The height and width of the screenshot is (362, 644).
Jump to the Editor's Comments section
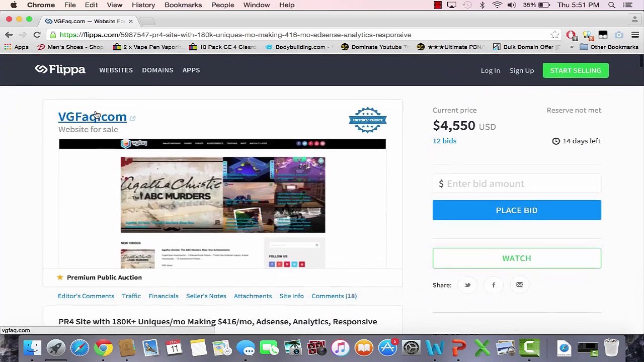tap(86, 296)
